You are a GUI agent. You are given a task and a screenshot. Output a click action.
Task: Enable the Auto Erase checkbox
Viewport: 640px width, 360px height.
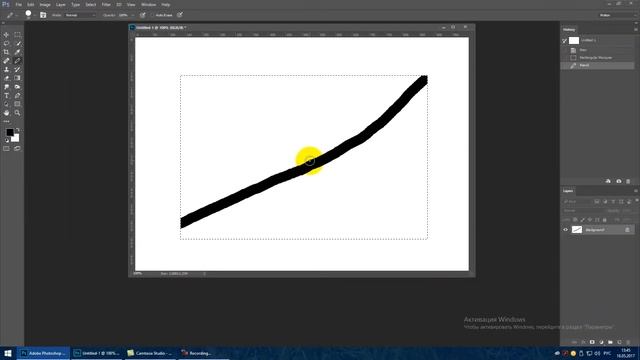[152, 15]
